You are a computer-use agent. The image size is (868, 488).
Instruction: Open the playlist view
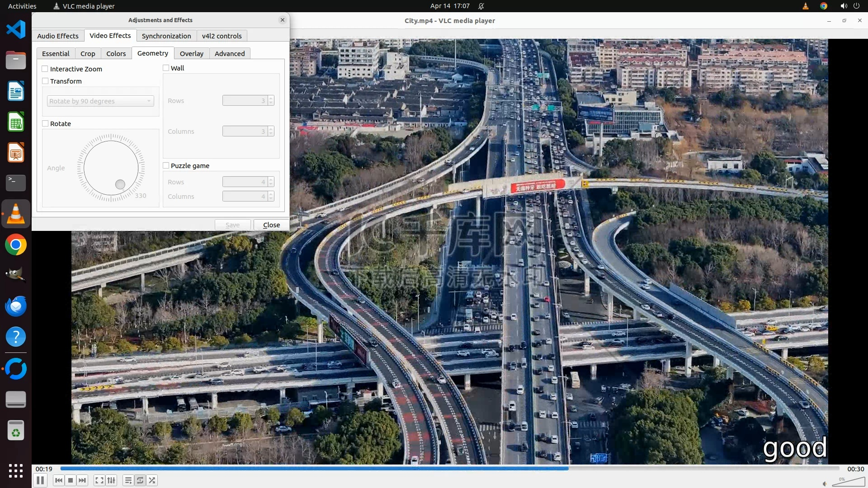pos(128,480)
